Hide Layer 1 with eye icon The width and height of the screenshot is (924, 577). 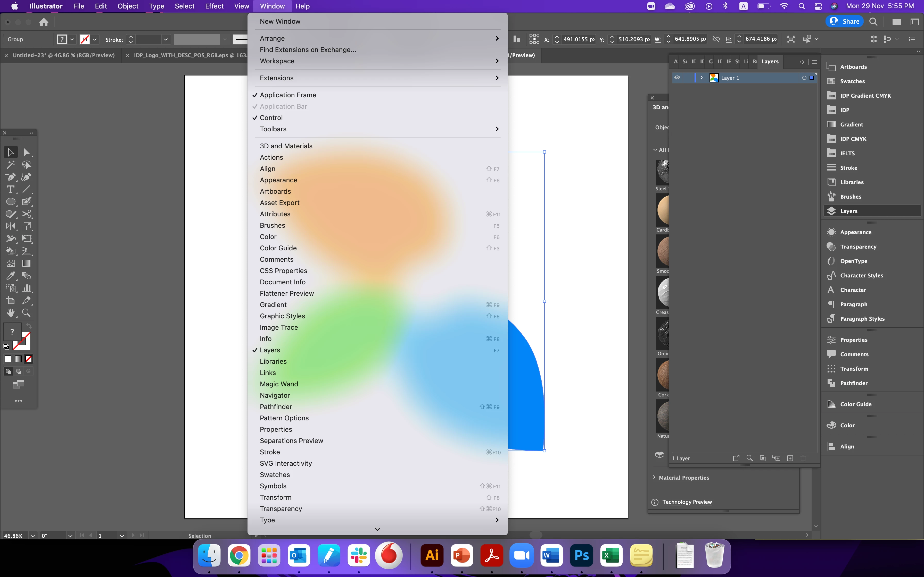tap(677, 78)
